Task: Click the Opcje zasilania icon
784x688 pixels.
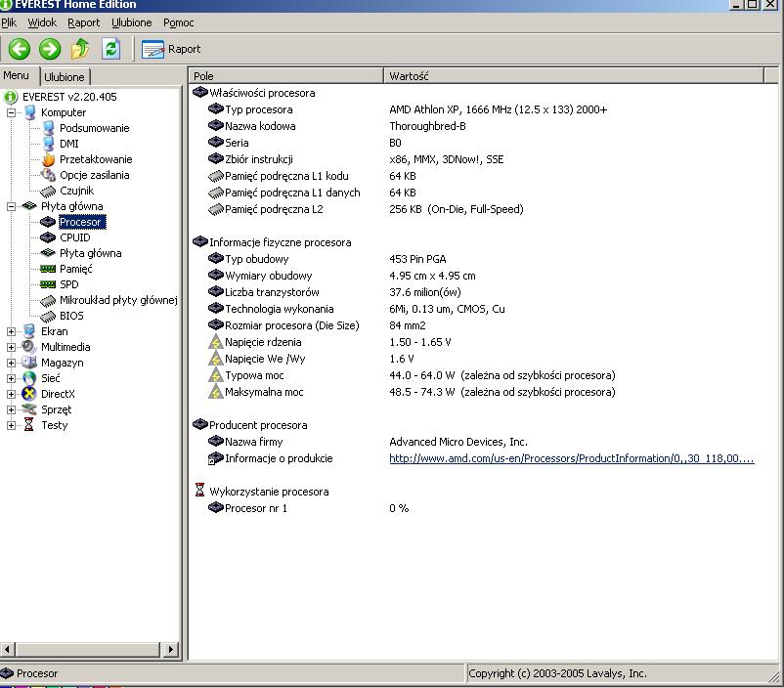Action: pos(49,175)
